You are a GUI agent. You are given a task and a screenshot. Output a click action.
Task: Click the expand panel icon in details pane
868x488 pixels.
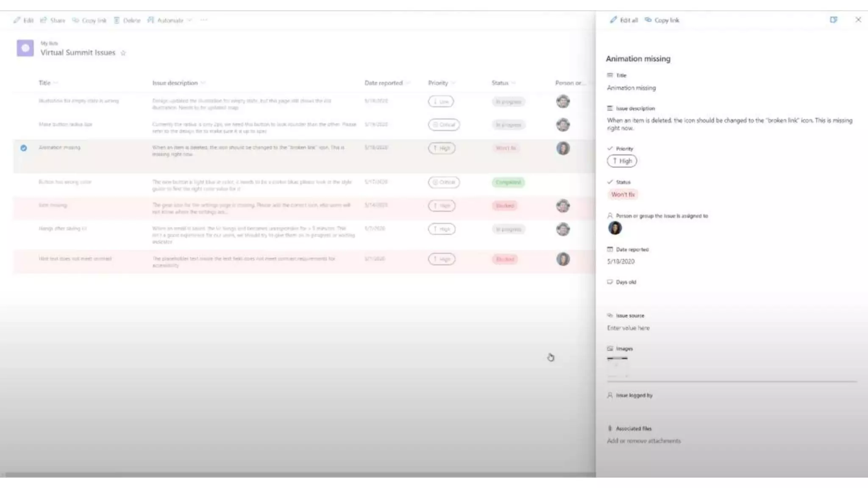[833, 20]
